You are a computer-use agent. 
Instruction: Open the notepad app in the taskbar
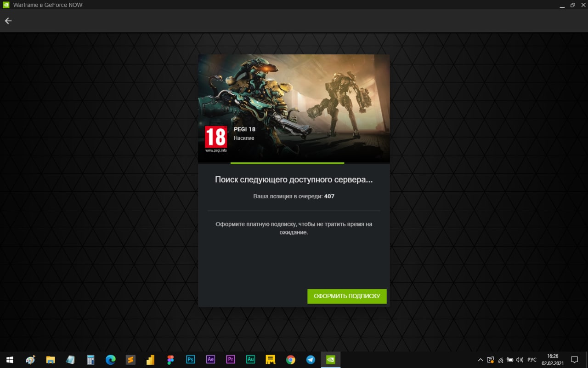tap(70, 360)
